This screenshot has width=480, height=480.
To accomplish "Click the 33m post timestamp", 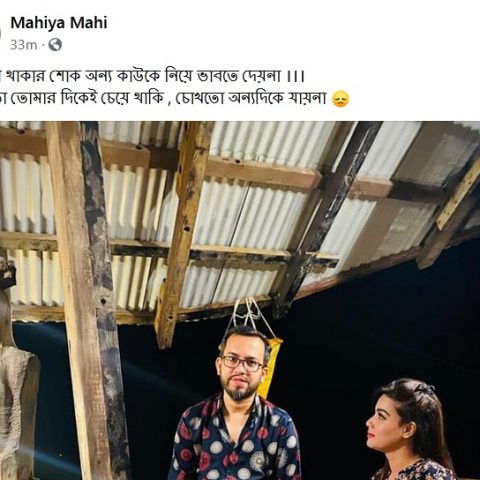I will point(23,45).
